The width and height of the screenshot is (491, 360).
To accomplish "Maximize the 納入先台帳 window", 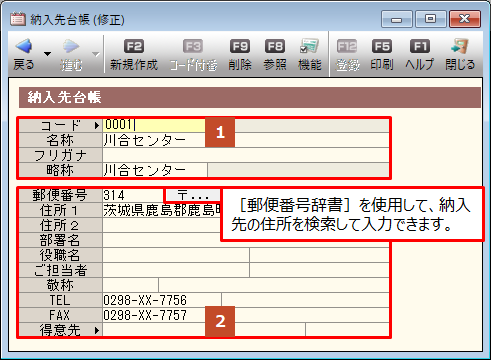I will tap(430, 19).
